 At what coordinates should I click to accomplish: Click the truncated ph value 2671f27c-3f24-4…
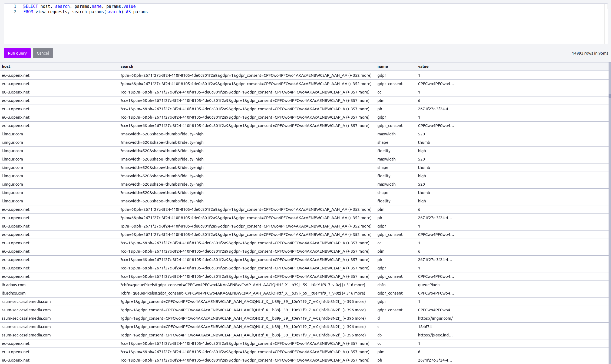[x=435, y=109]
